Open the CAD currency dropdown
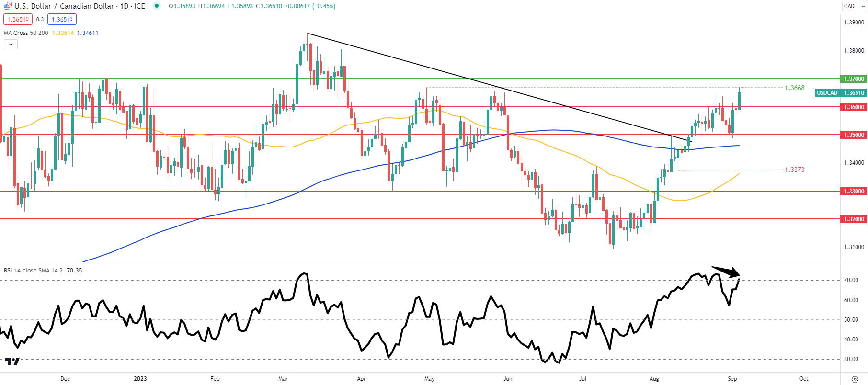 pos(854,6)
